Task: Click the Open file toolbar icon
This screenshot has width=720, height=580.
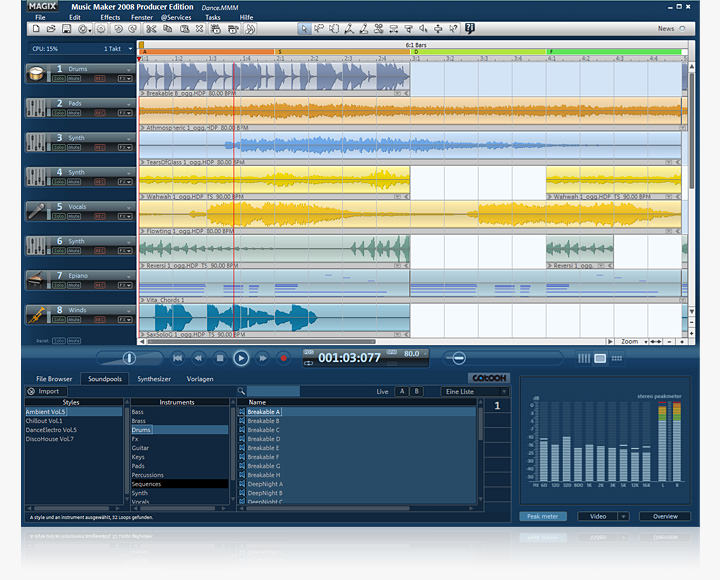Action: 51,29
